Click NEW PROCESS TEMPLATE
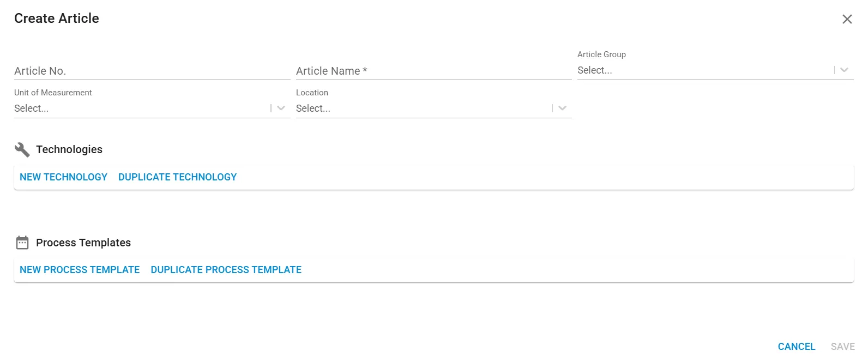This screenshot has height=363, width=868. point(80,270)
